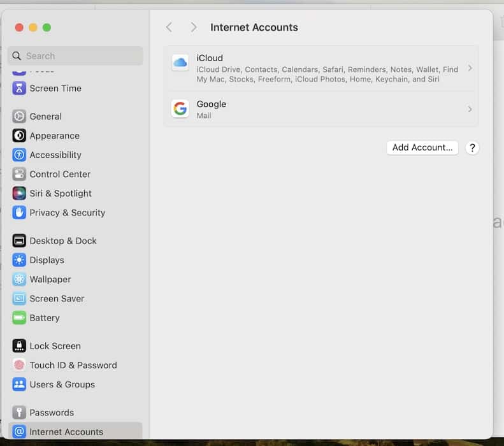
Task: Click the Siri & Spotlight icon
Action: click(19, 194)
